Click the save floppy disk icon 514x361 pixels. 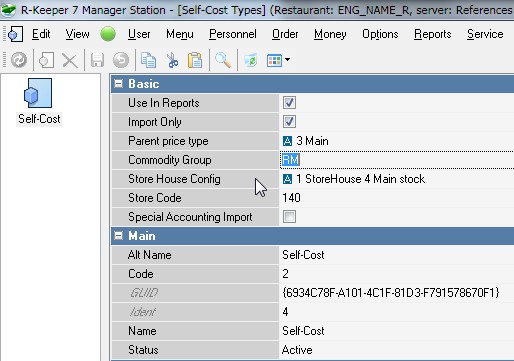[97, 60]
